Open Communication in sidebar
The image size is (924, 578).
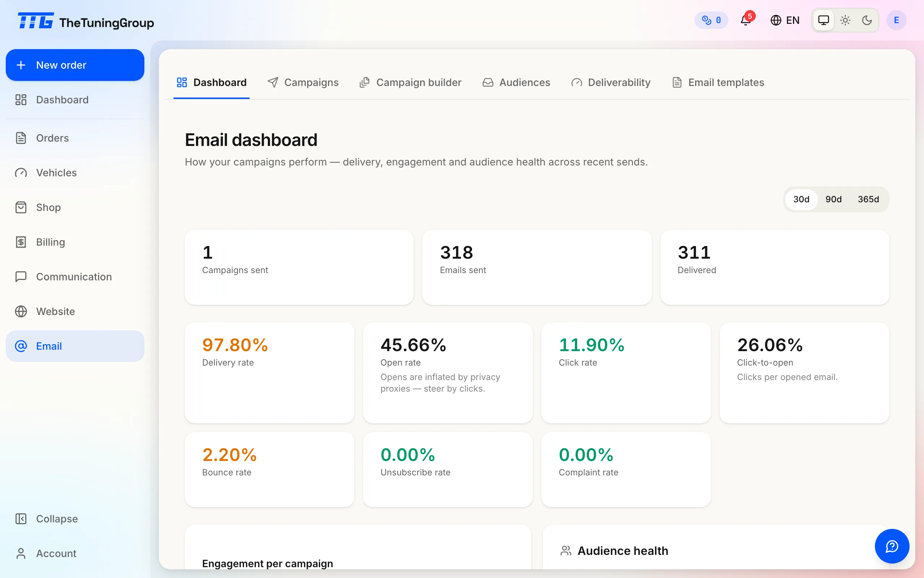tap(75, 277)
